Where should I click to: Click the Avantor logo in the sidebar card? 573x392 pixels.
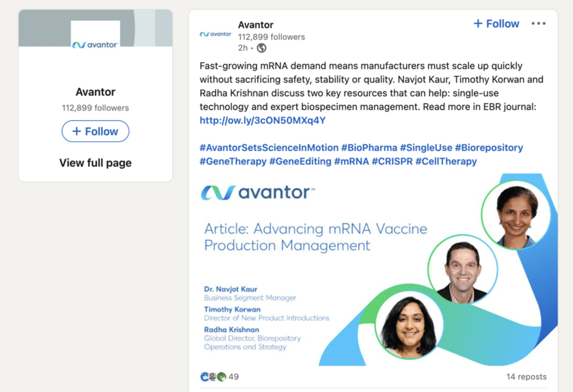point(95,45)
